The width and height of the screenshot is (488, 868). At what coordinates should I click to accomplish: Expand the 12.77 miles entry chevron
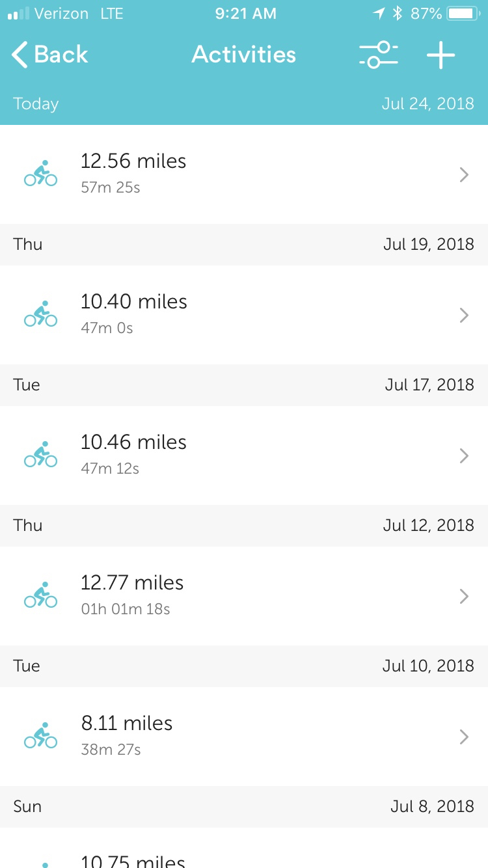click(x=464, y=596)
